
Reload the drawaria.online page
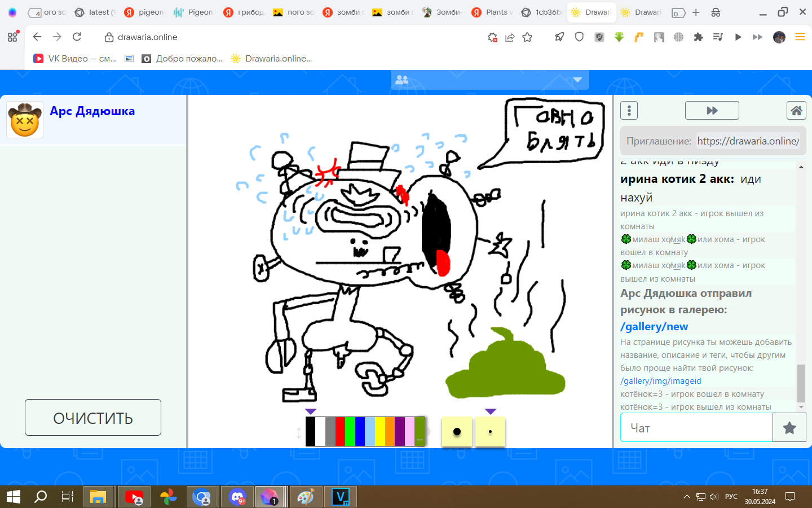(x=77, y=37)
